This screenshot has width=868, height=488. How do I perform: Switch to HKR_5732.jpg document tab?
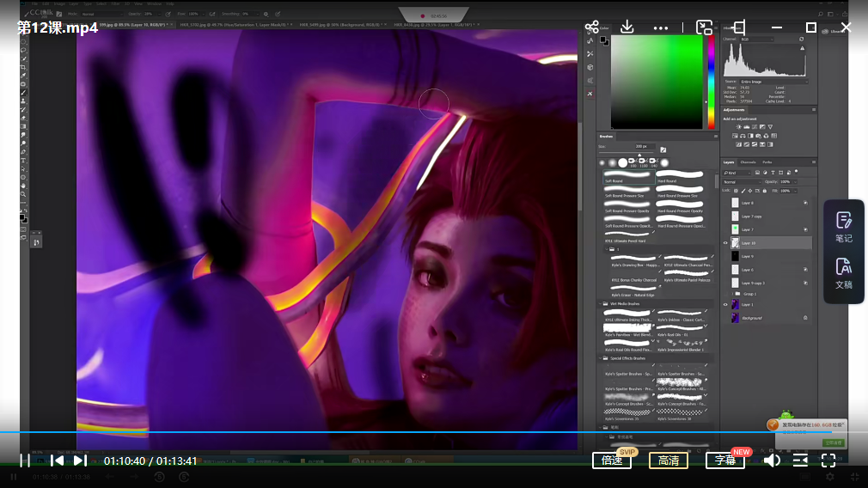coord(237,25)
